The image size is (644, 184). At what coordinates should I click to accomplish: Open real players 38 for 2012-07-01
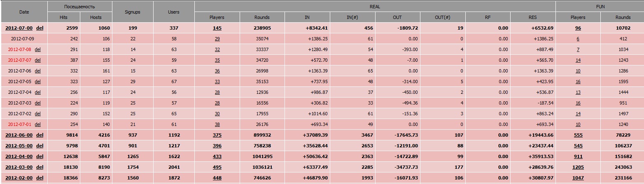[217, 124]
